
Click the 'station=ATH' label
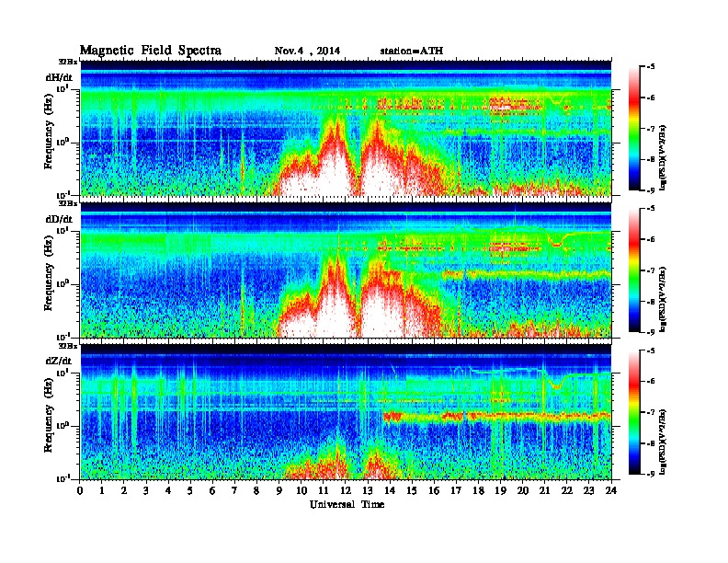412,52
